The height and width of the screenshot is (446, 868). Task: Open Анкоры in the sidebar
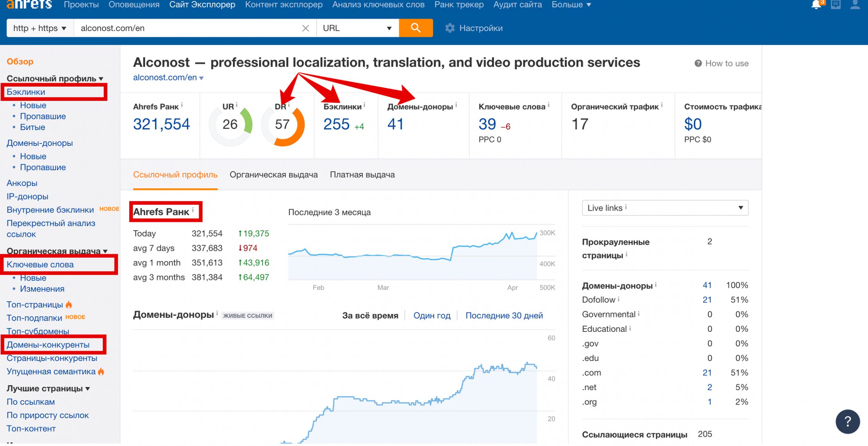(22, 183)
